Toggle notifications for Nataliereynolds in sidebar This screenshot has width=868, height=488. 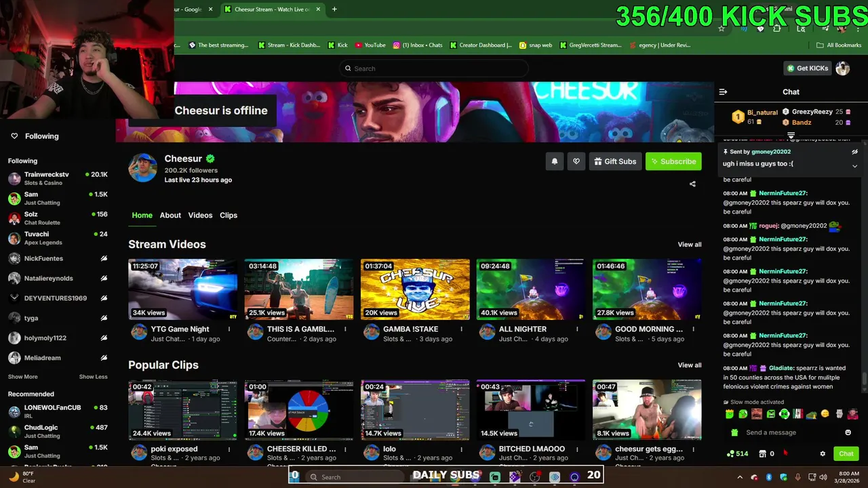(x=104, y=279)
